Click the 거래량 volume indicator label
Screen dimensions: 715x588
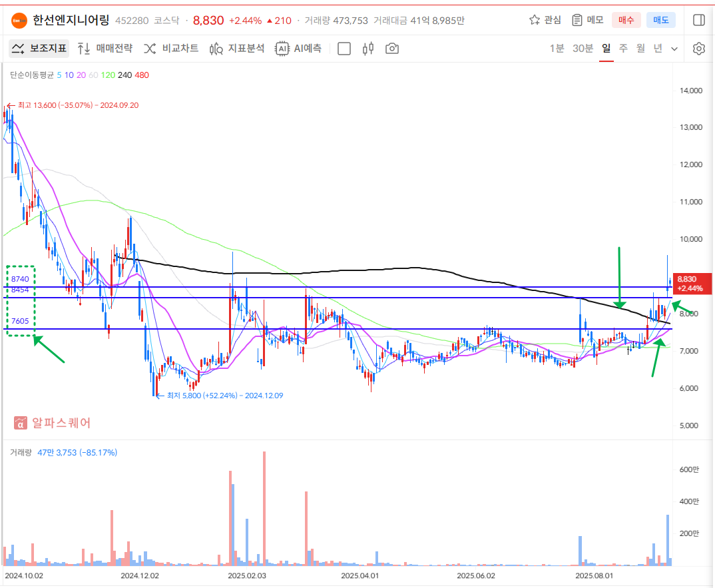[21, 453]
